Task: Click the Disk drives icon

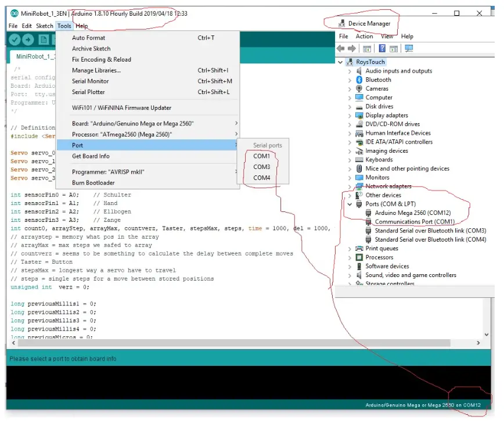Action: pyautogui.click(x=359, y=106)
